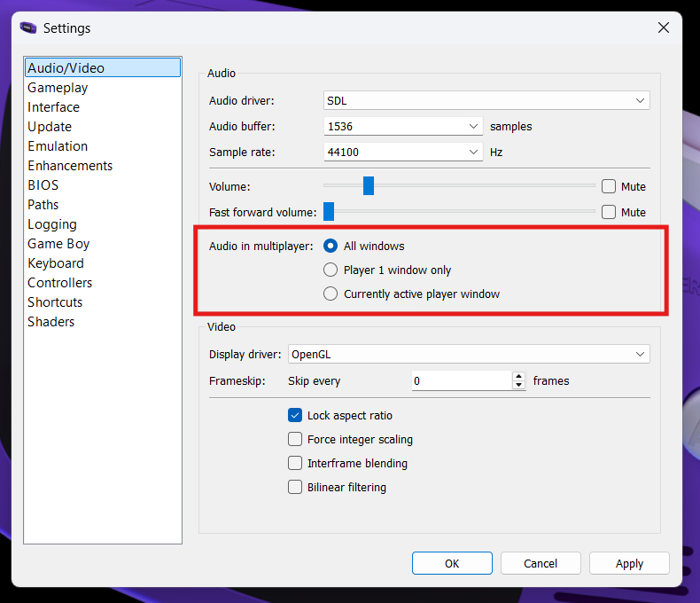Open the Audio driver dropdown
This screenshot has height=603, width=700.
[x=486, y=100]
